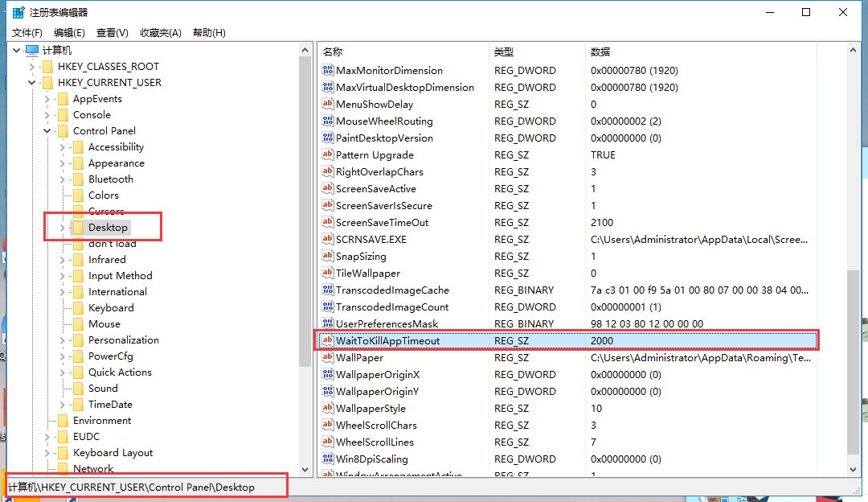Viewport: 868px width, 502px height.
Task: Click the Control Panel folder icon
Action: (x=63, y=131)
